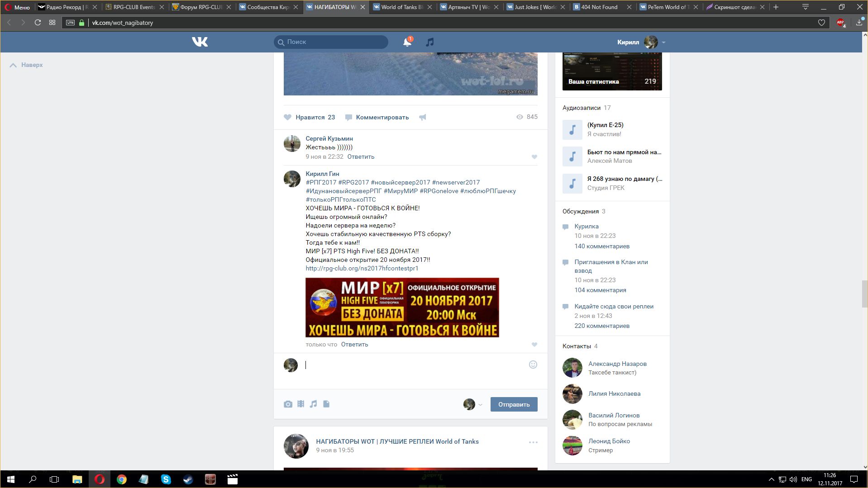Viewport: 868px width, 488px height.
Task: Open Приглашения в Клан или взвод discussion
Action: pyautogui.click(x=611, y=266)
